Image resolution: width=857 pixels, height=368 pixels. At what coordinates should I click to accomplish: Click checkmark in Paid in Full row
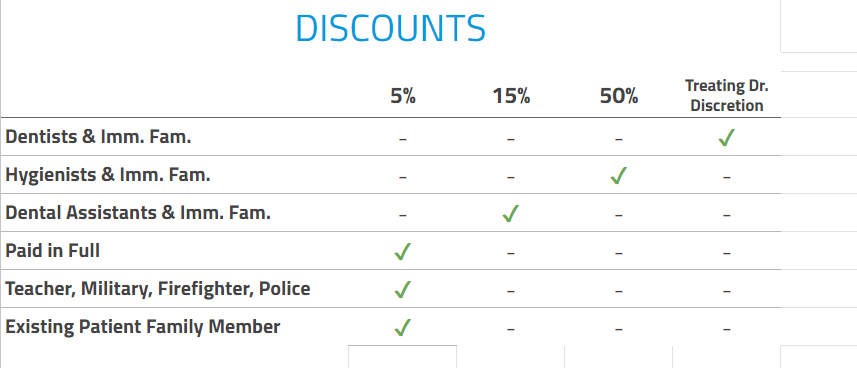(x=402, y=252)
